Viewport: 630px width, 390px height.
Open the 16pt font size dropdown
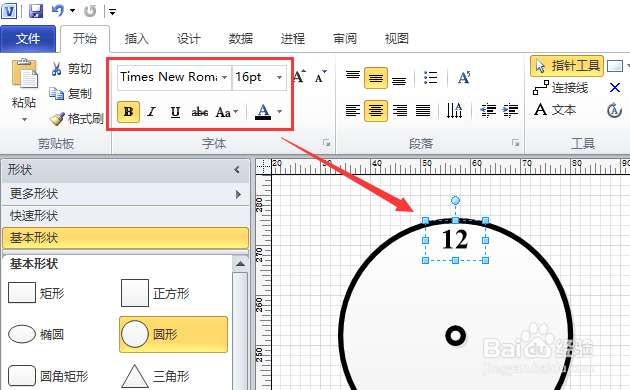(279, 77)
